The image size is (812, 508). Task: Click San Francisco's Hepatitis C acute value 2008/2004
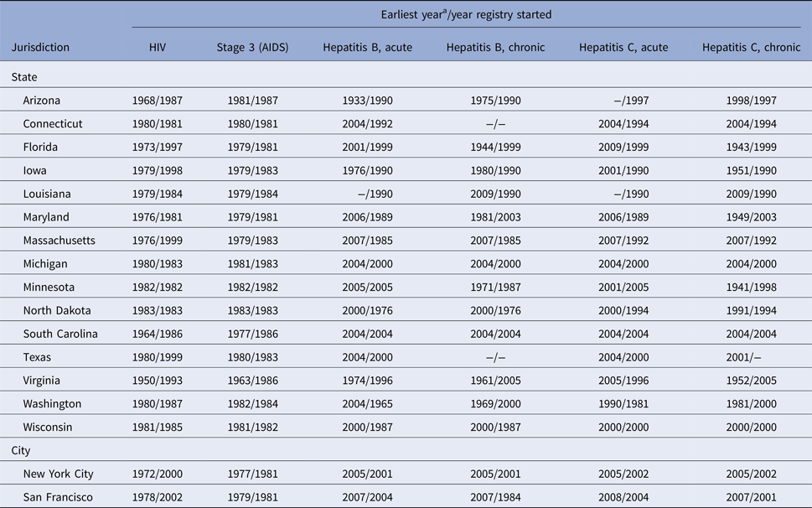(x=623, y=497)
